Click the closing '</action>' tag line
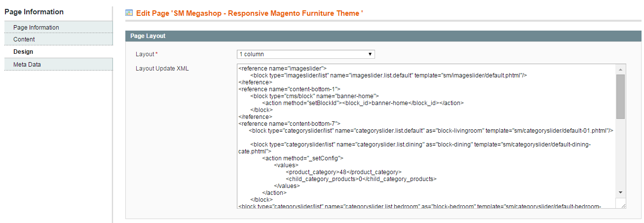The width and height of the screenshot is (644, 223). 275,193
